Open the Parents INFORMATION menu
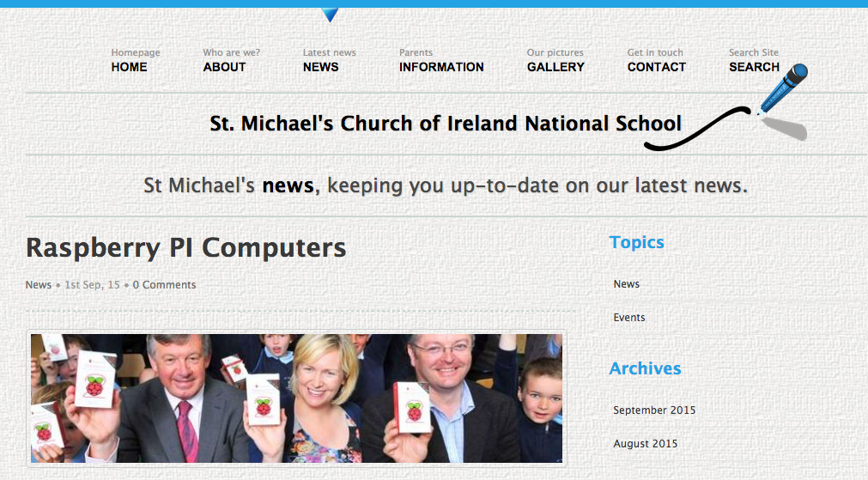 coord(441,60)
